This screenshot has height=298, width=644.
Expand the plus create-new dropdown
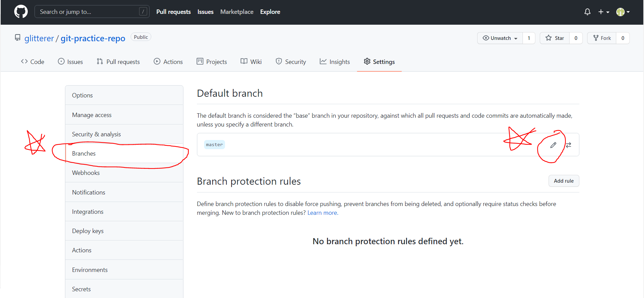coord(604,12)
